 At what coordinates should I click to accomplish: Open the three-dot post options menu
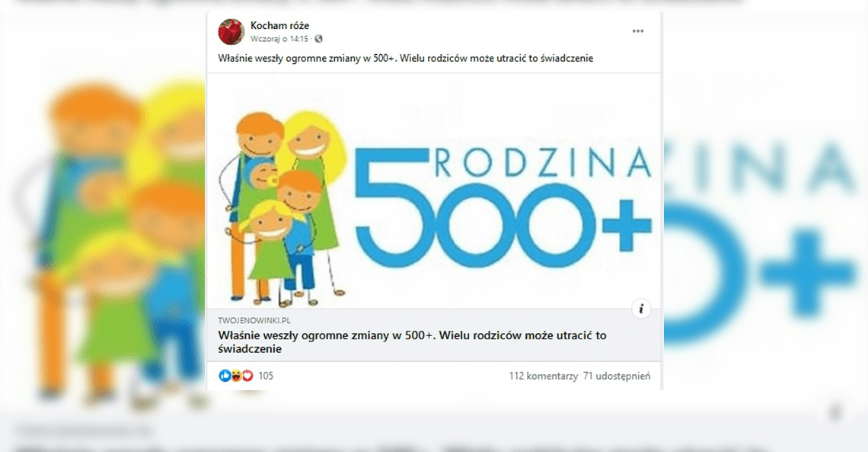pos(638,31)
